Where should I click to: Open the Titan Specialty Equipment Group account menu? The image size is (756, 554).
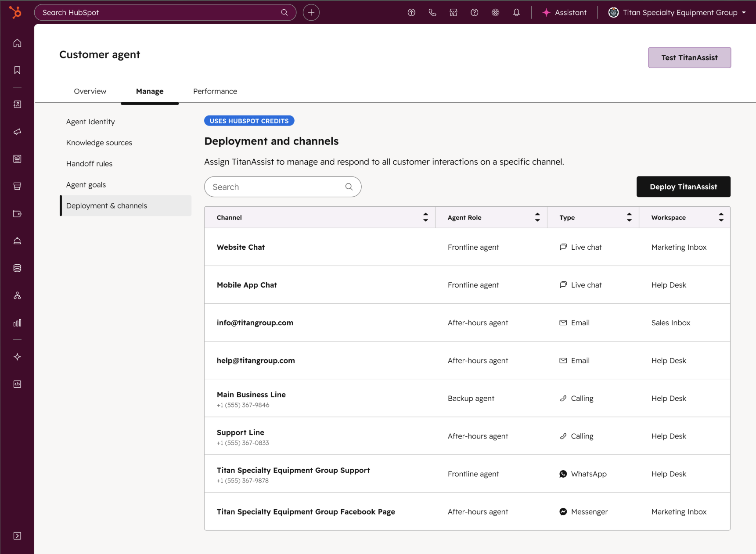(677, 12)
